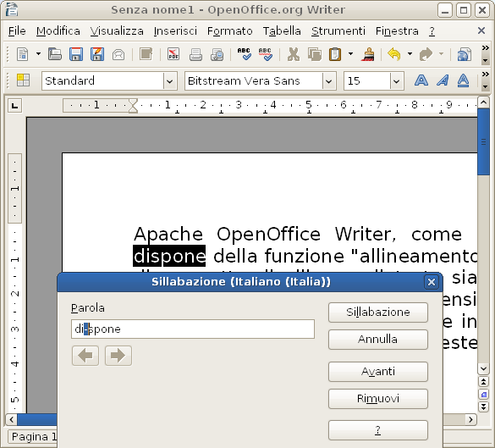The height and width of the screenshot is (448, 495).
Task: Click the tab stop type selector in ruler corner
Action: pos(14,106)
